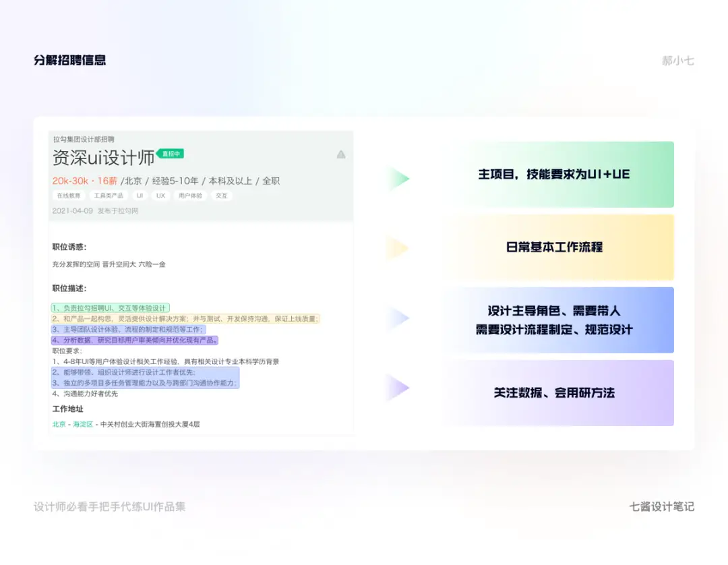This screenshot has height=565, width=728.
Task: Click the 充分发挥的空间 晋升空间大 六险一金 line
Action: pyautogui.click(x=109, y=264)
